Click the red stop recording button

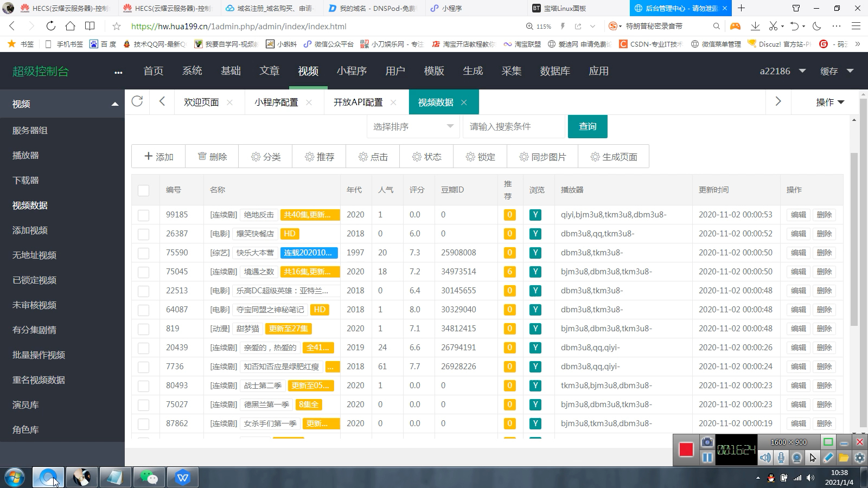pyautogui.click(x=686, y=450)
